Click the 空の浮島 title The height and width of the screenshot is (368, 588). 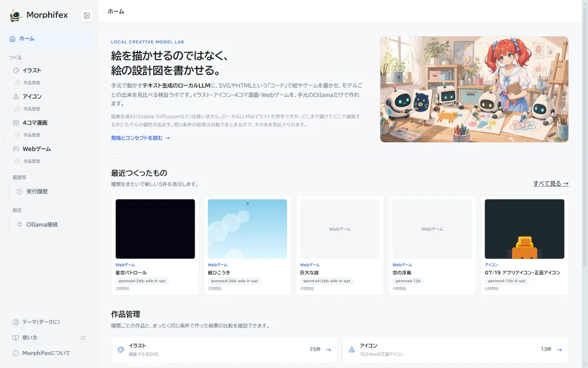(402, 272)
